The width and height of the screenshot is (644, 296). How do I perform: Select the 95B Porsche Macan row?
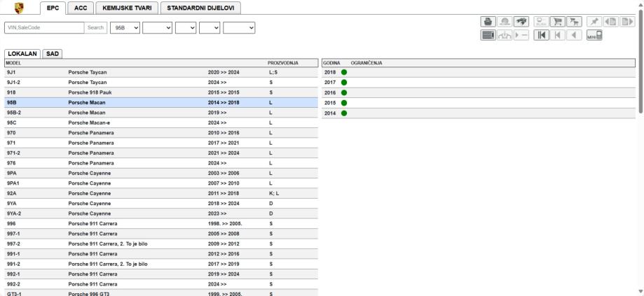click(161, 102)
